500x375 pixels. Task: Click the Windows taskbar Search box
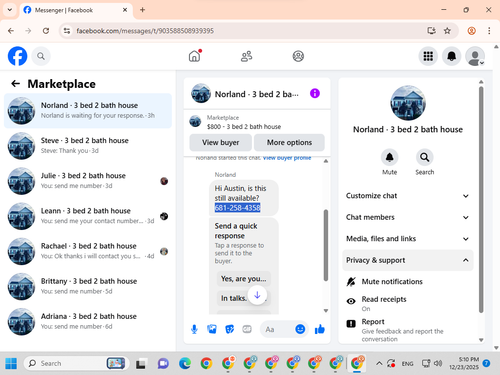76,363
